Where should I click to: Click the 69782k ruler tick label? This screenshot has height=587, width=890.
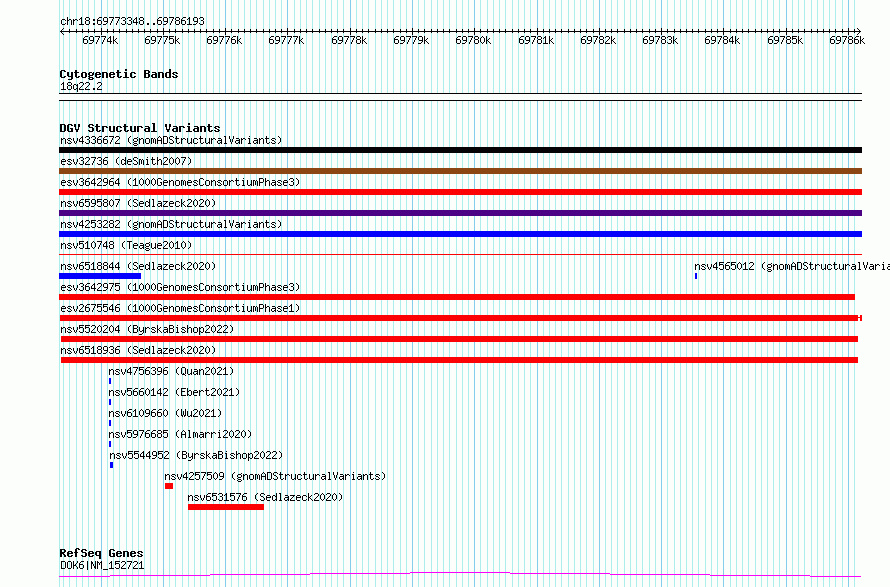pyautogui.click(x=598, y=40)
